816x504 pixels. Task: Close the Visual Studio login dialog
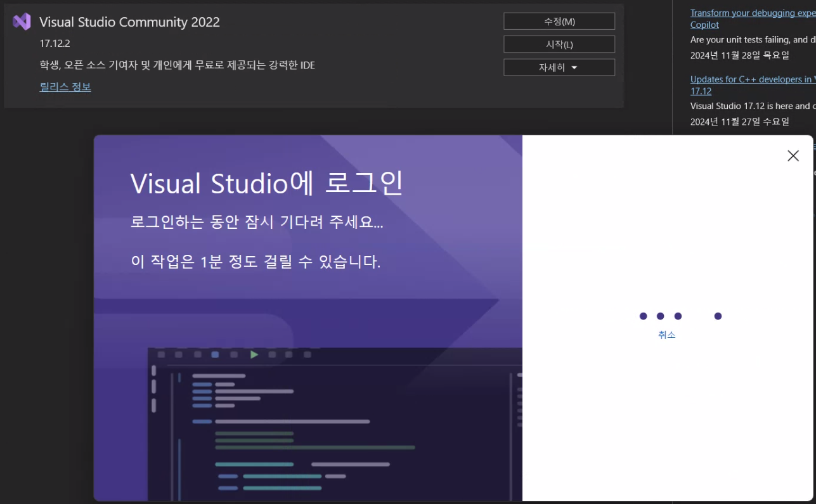click(x=793, y=156)
